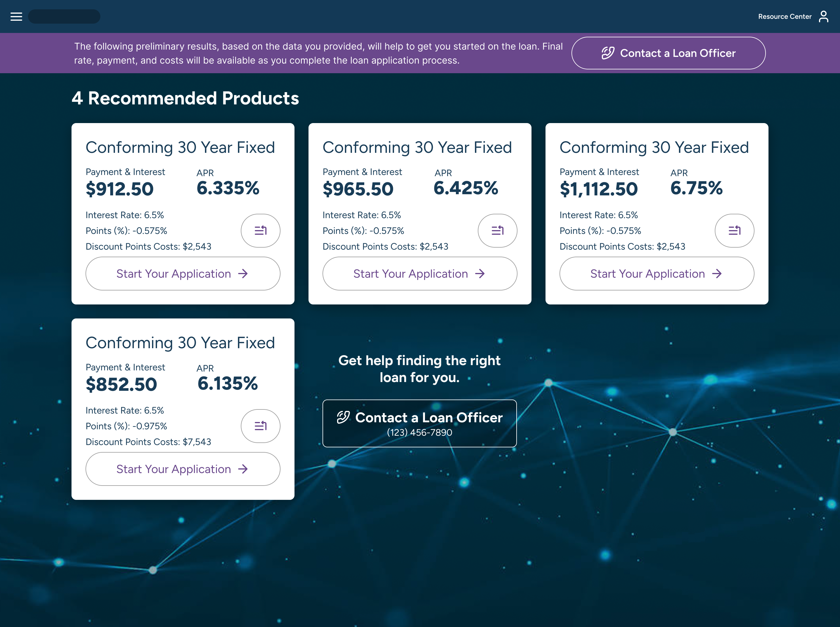
Task: Click the compare icon on the 6.335% APR card
Action: (261, 230)
